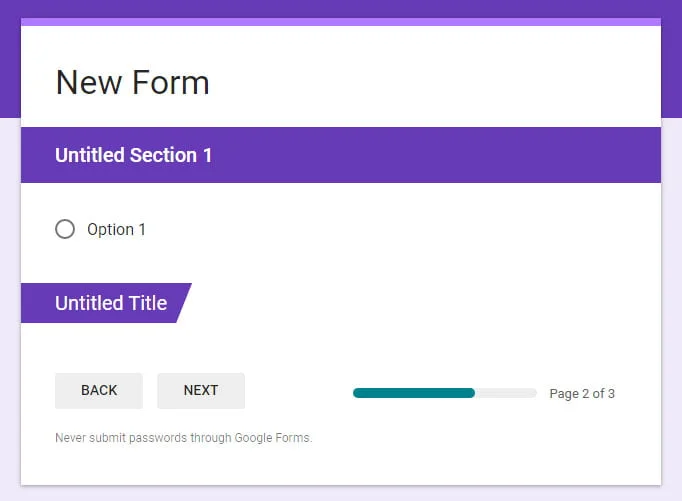Click the "Google Forms" words in the footer
682x501 pixels.
272,438
